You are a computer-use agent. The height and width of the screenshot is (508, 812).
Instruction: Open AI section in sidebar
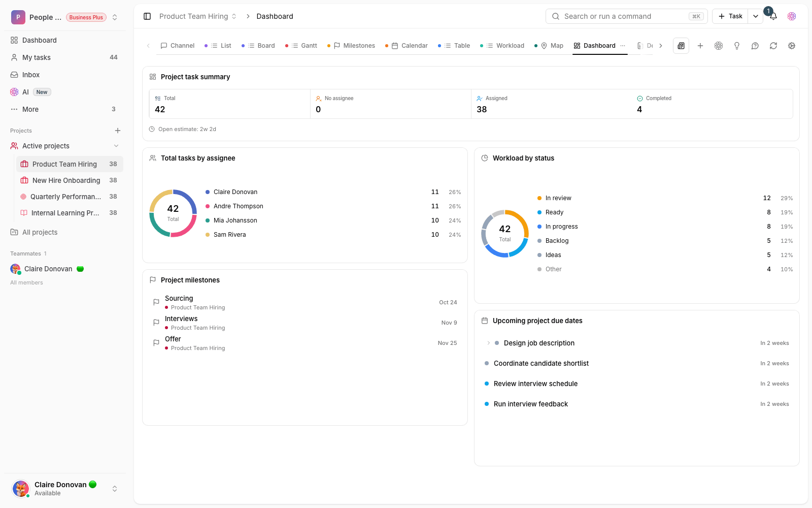click(x=65, y=92)
